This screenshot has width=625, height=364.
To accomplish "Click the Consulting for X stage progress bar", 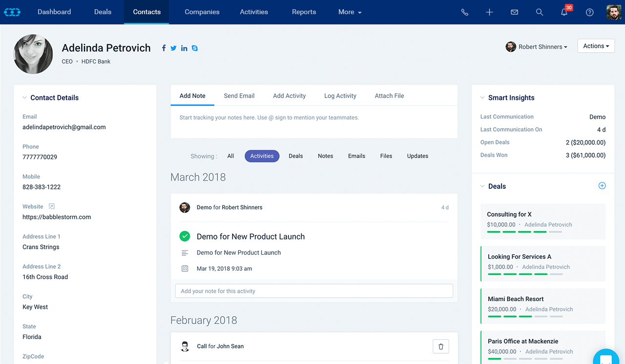I will 524,232.
